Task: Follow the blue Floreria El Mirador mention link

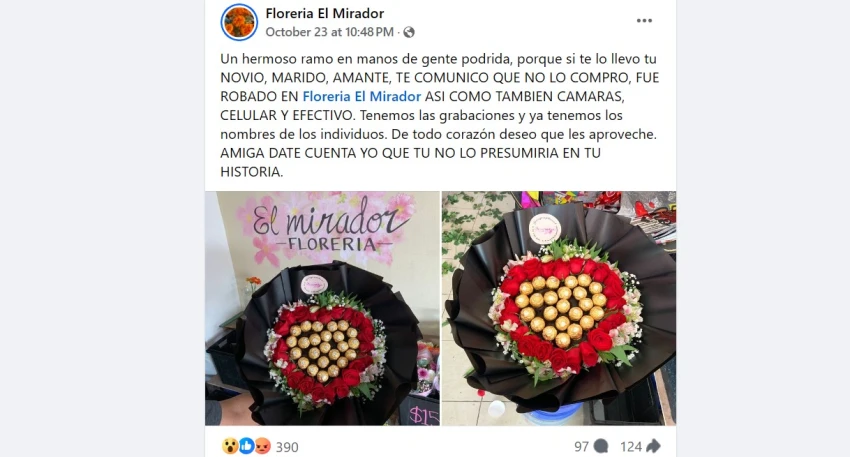Action: tap(362, 96)
